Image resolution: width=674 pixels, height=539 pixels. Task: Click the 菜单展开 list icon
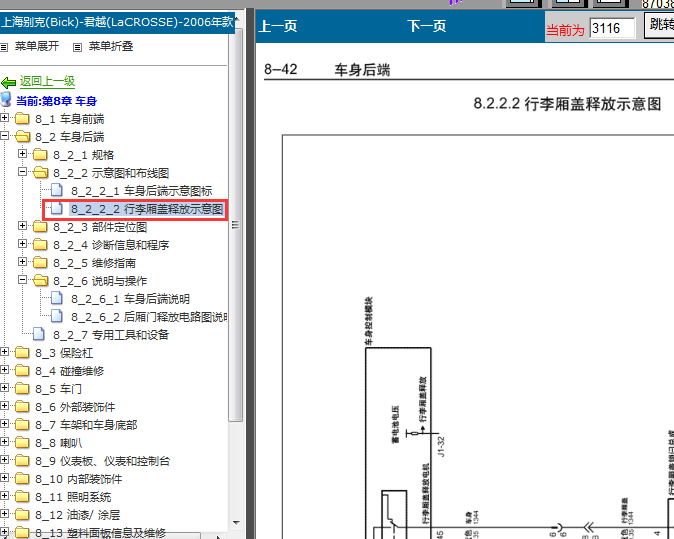(4, 47)
